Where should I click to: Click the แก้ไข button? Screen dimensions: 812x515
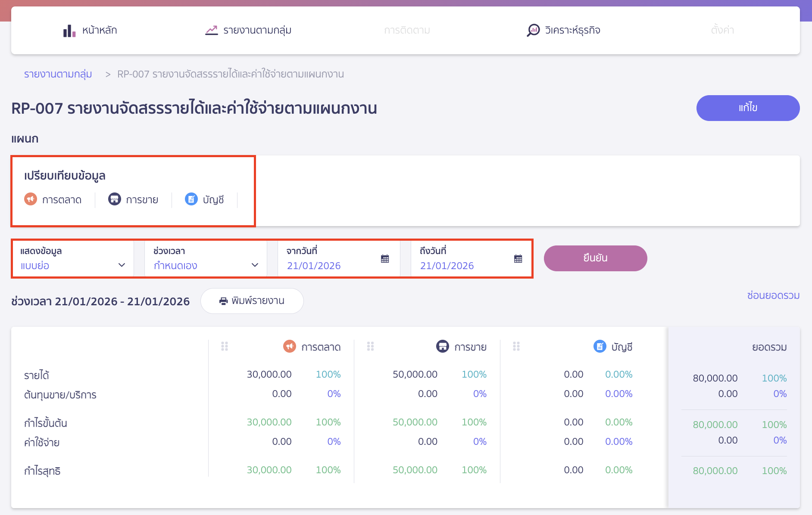(x=748, y=108)
